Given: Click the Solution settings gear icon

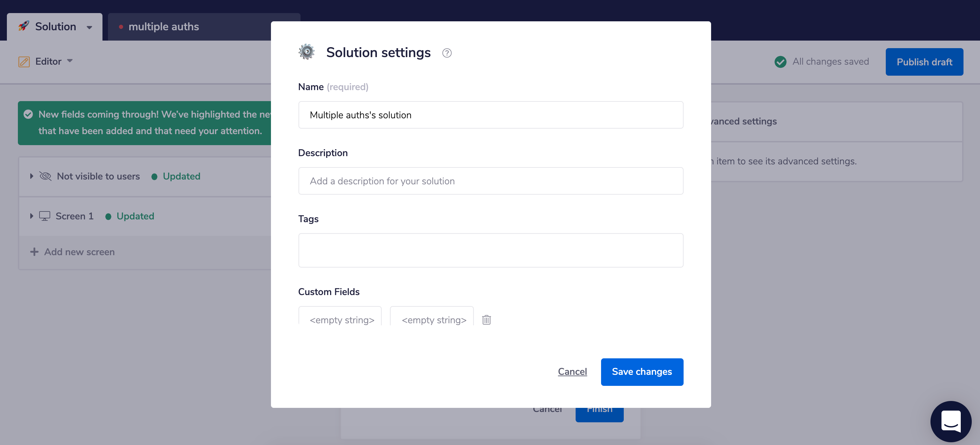Looking at the screenshot, I should pyautogui.click(x=307, y=52).
